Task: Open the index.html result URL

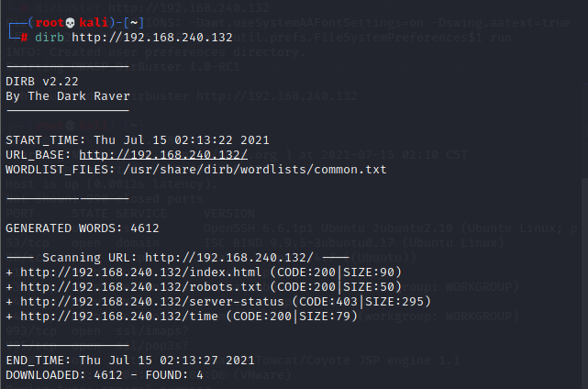Action: tap(140, 272)
